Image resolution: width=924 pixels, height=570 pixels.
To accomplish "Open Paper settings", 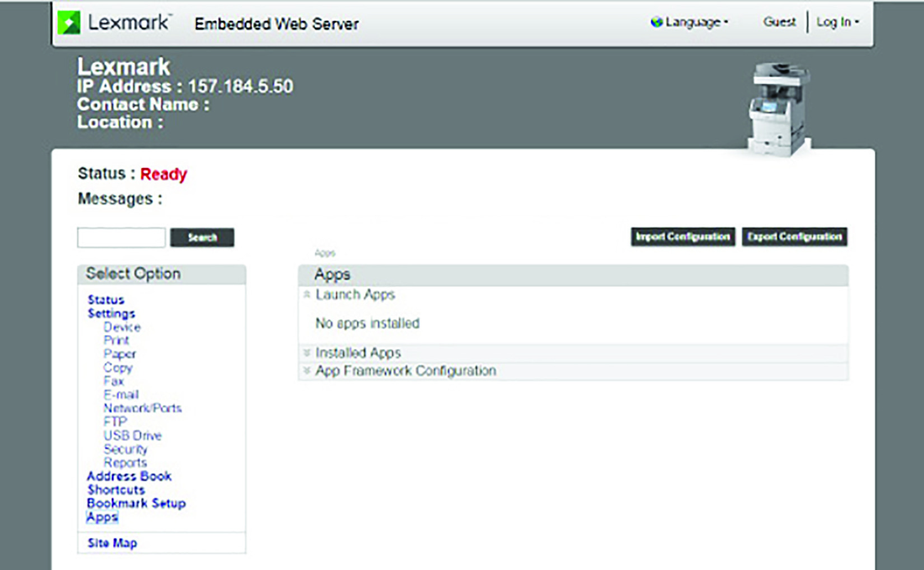I will [x=119, y=354].
